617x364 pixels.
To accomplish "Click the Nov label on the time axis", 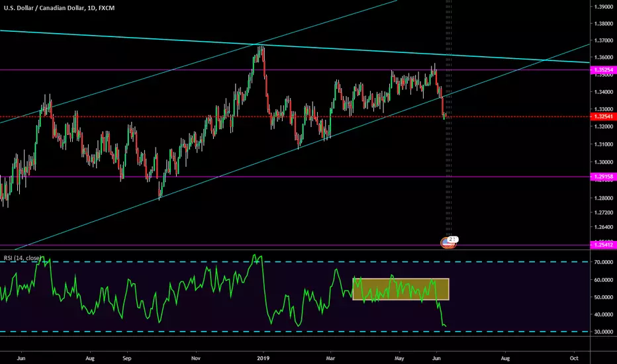I will (x=195, y=359).
